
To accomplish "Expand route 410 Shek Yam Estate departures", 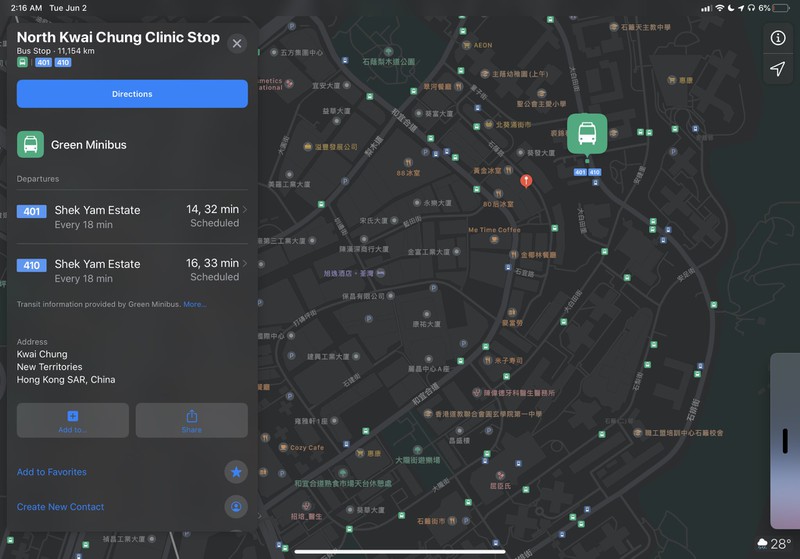I will [132, 270].
